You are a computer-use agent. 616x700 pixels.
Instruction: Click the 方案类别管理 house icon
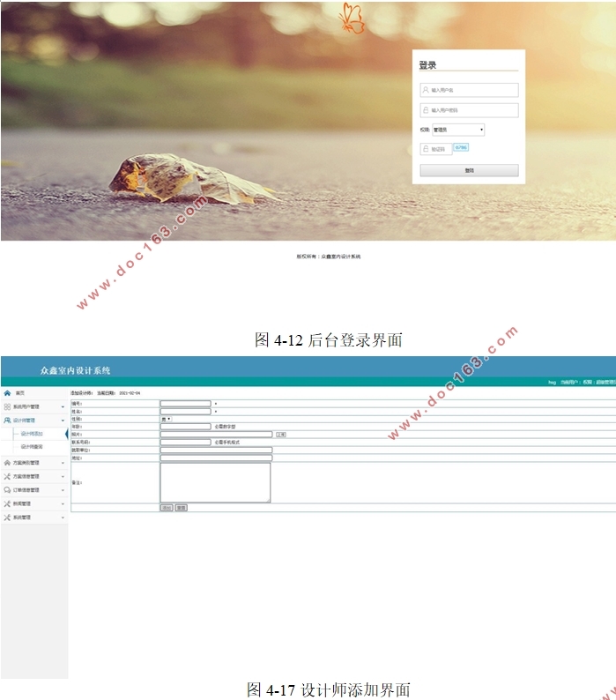[7, 463]
